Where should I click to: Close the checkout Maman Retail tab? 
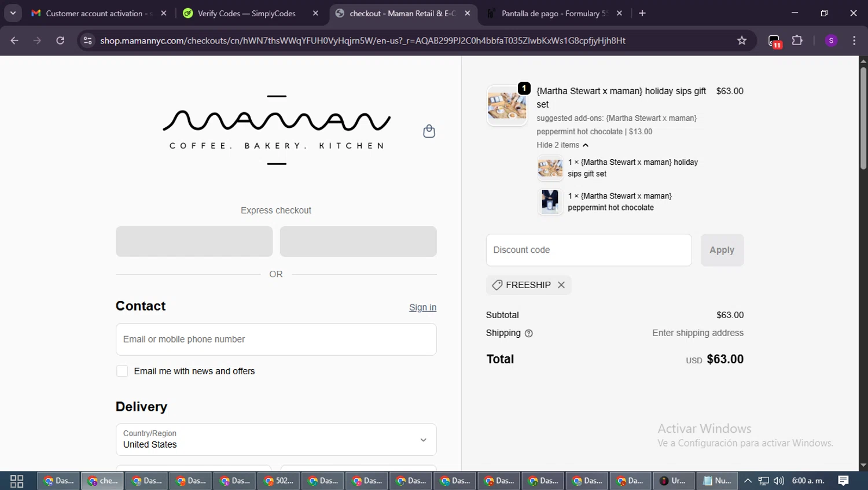(468, 13)
